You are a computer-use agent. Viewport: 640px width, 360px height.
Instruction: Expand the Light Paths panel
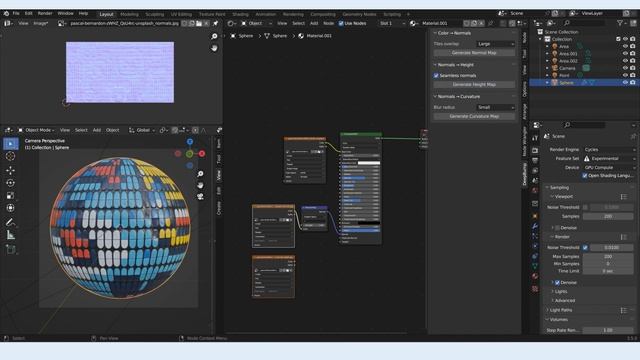[x=561, y=310]
